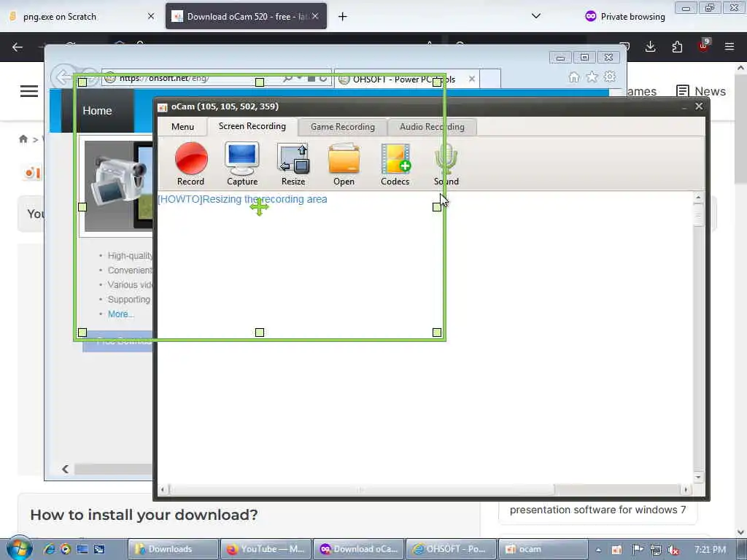Screen dimensions: 747x560
Task: Close the OHSOFT tab in Internet Explorer
Action: click(x=472, y=79)
